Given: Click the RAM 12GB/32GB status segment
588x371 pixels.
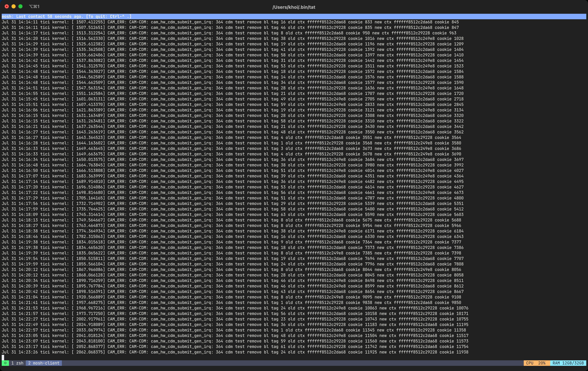Looking at the screenshot, I should coord(568,363).
